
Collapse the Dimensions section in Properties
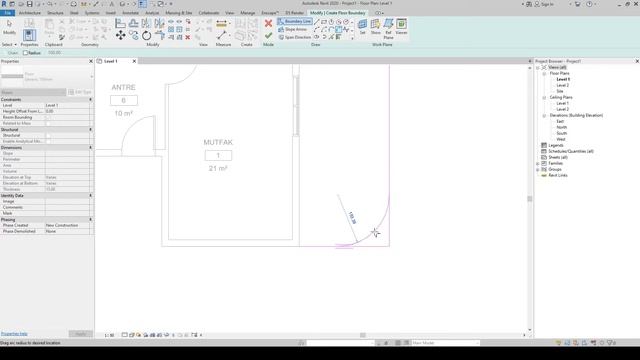91,147
